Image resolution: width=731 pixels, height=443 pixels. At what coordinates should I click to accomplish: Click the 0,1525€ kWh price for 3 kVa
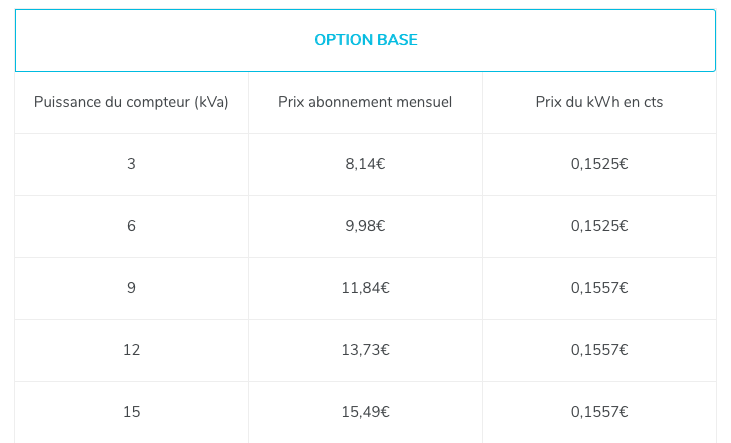pos(600,165)
